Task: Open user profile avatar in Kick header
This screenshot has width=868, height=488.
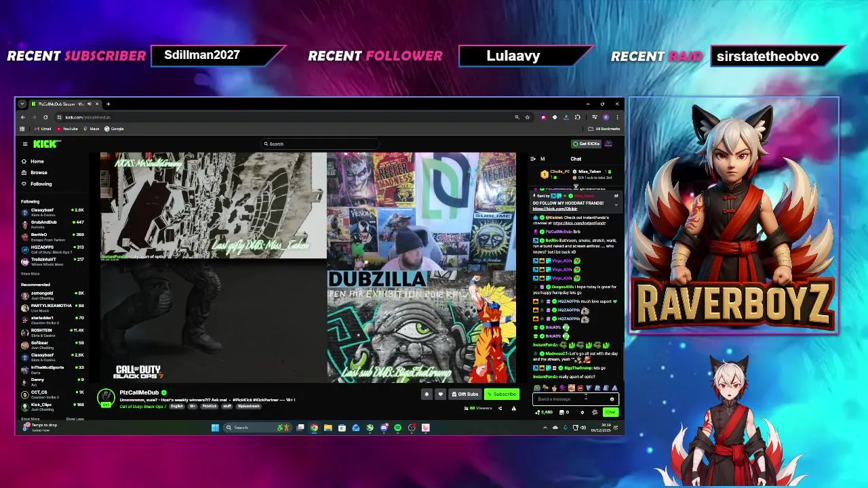Action: tap(609, 144)
